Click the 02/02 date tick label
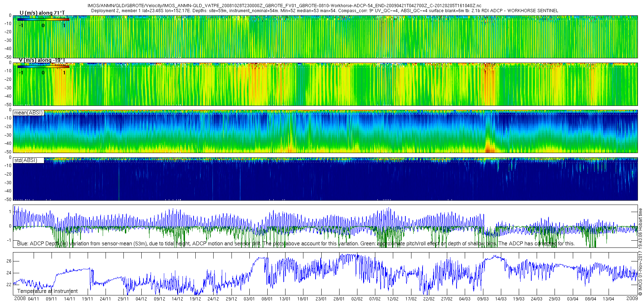Viewport: 644px width, 304px height. click(357, 299)
